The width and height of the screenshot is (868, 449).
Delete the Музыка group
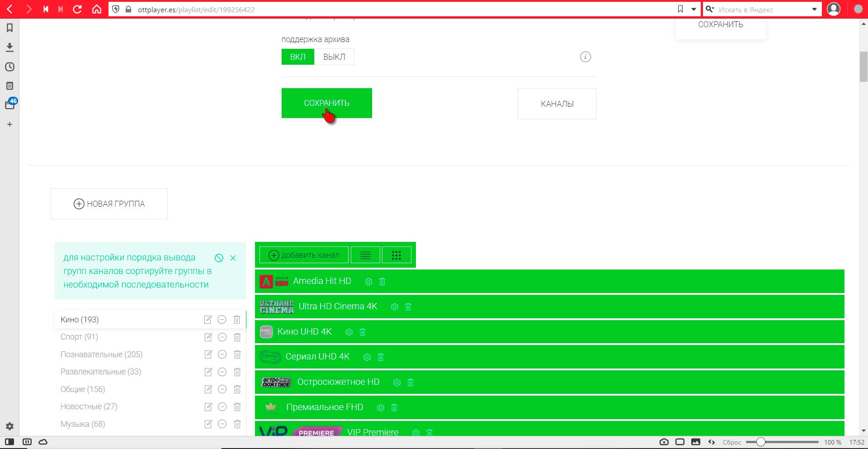[237, 424]
